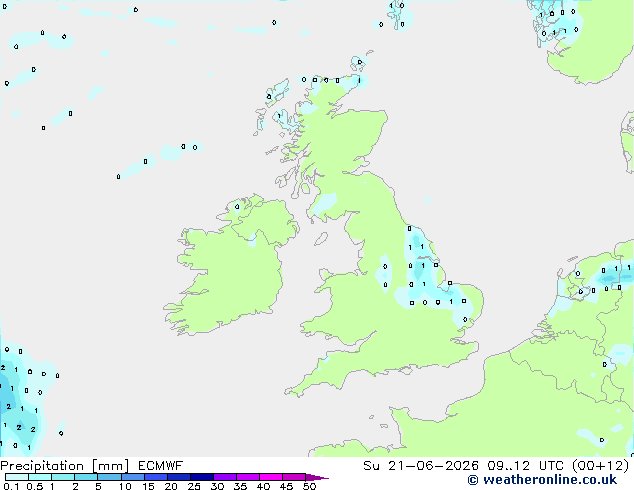Click legend swatch between 35 and 40
The height and width of the screenshot is (490, 634).
pos(247,477)
